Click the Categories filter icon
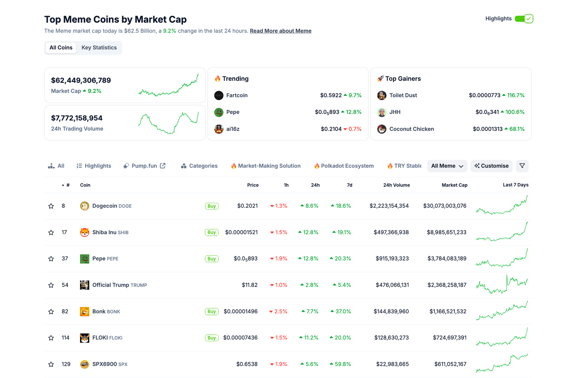588x378 pixels. [x=185, y=166]
